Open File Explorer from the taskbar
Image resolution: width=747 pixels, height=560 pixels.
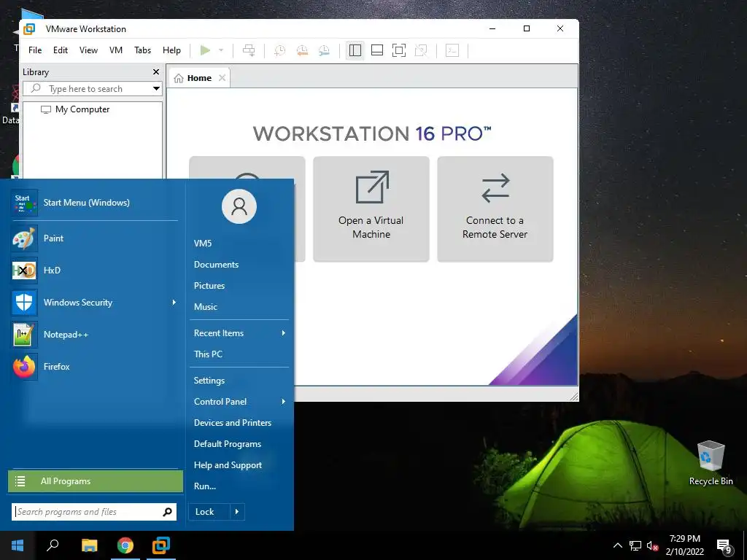(89, 545)
